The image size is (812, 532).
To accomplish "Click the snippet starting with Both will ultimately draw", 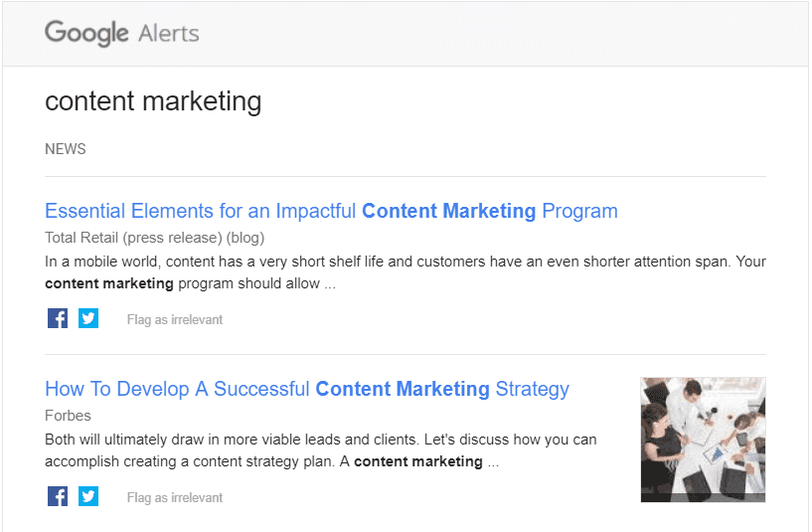I will (321, 450).
